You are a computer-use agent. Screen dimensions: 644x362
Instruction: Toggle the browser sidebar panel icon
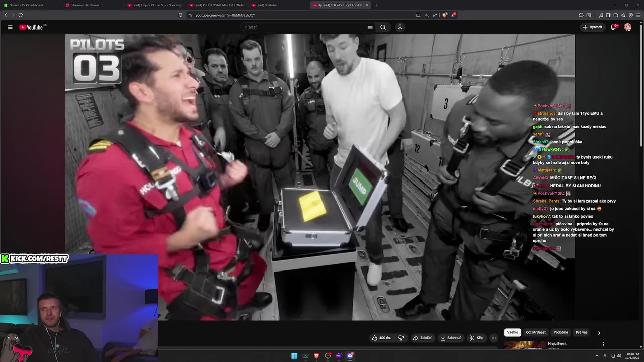608,15
